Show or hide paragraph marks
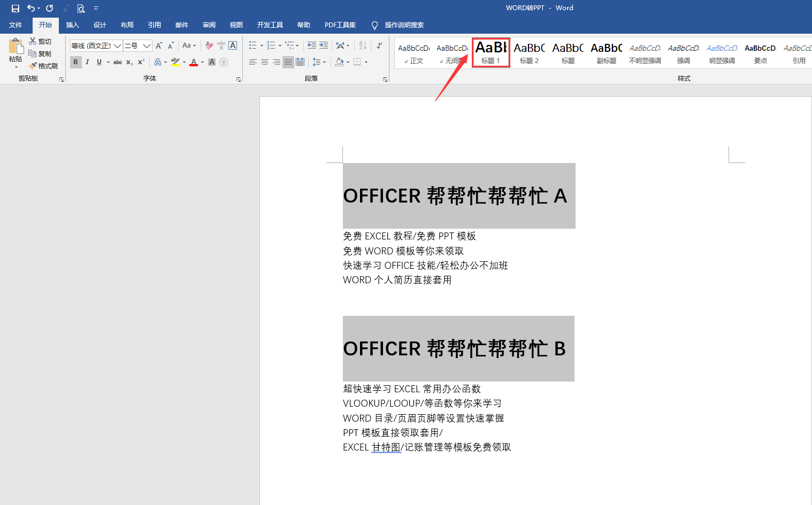Image resolution: width=812 pixels, height=505 pixels. point(379,46)
